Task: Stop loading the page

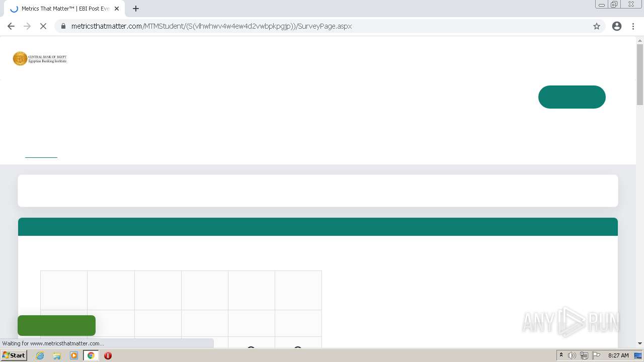Action: click(x=43, y=26)
